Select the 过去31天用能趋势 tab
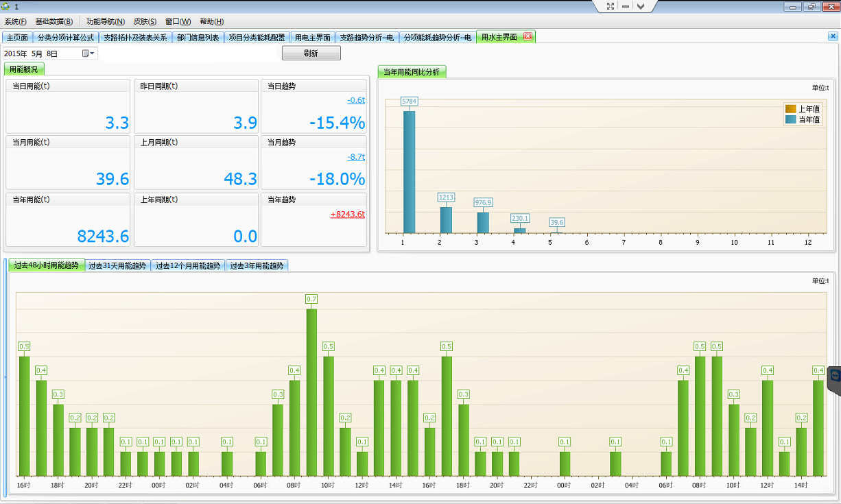Image resolution: width=841 pixels, height=504 pixels. 117,266
